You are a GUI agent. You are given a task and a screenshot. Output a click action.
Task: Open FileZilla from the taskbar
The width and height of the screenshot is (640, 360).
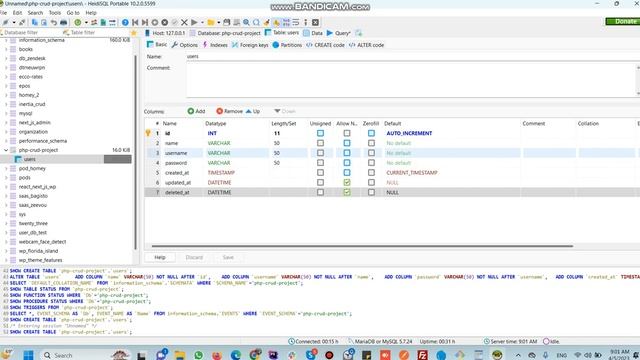coord(422,355)
